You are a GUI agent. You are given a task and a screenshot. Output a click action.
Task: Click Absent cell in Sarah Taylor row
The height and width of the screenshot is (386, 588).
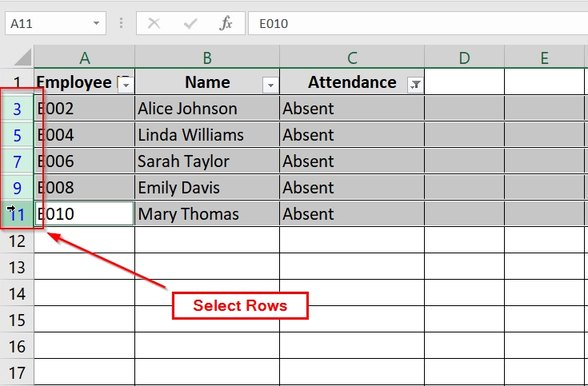click(352, 161)
